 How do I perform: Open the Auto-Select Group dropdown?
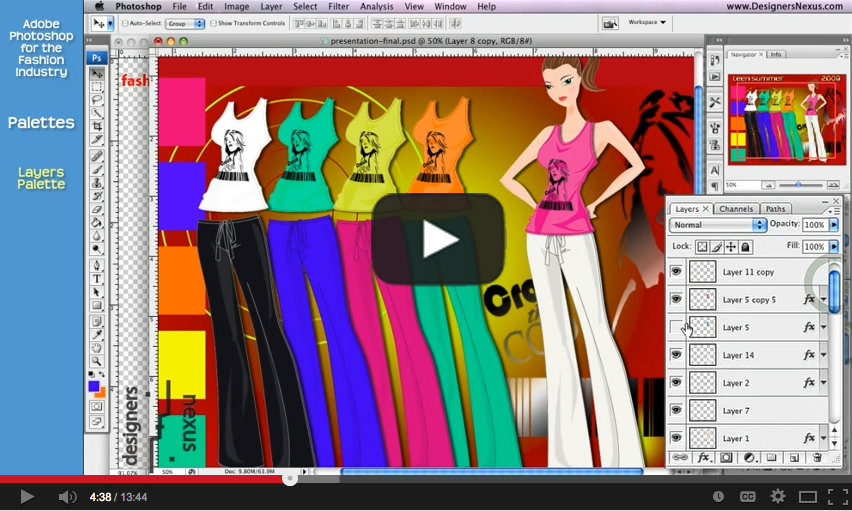tap(185, 23)
